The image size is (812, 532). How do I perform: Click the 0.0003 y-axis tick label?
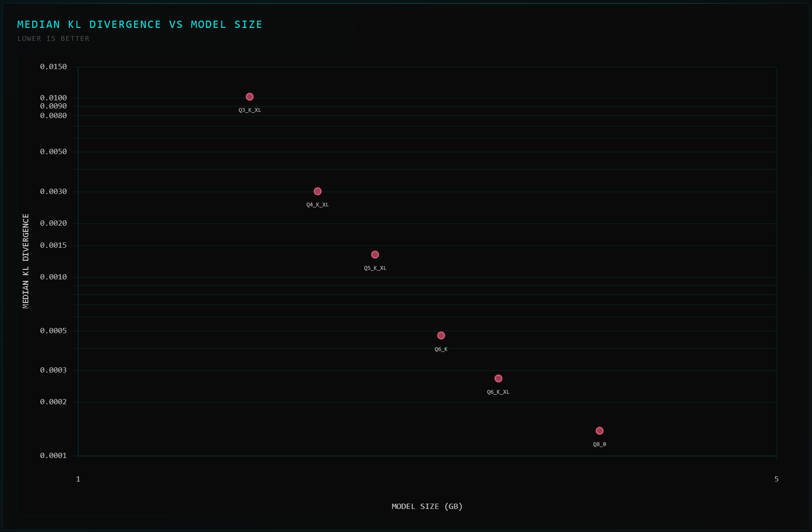click(53, 370)
